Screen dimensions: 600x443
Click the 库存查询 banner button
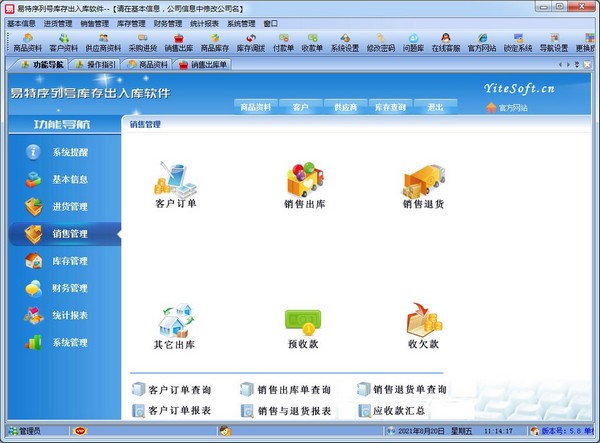(x=390, y=107)
